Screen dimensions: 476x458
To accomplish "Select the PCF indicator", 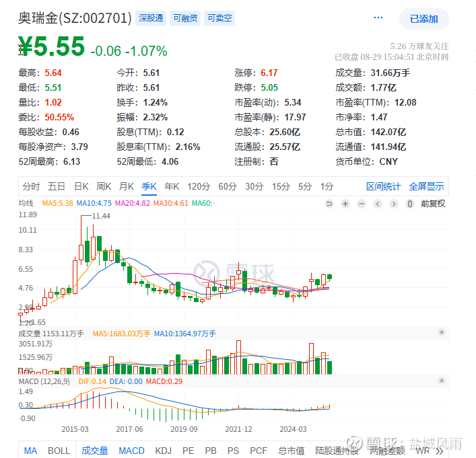I will (x=259, y=451).
